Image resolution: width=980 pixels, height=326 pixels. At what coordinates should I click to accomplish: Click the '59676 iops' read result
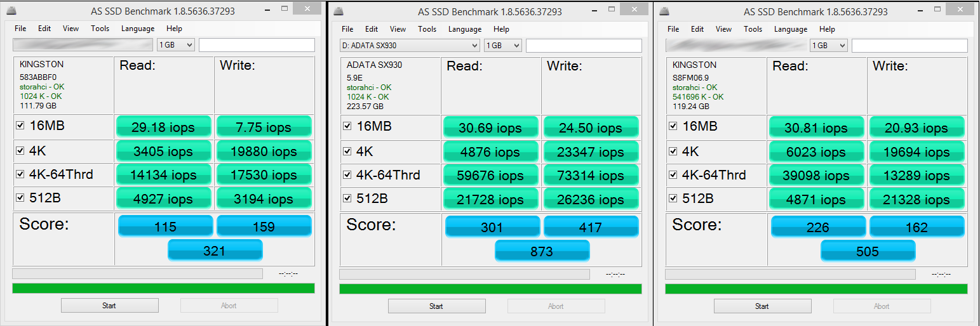click(x=491, y=175)
